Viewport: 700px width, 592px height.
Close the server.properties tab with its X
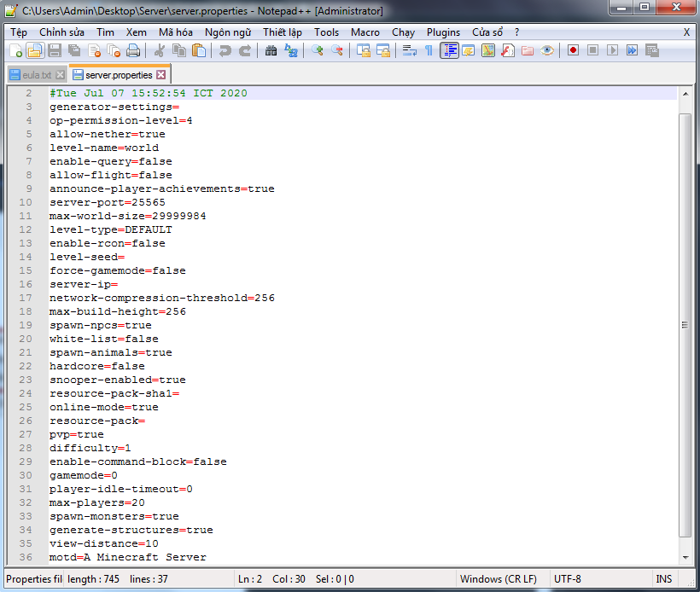[x=160, y=75]
